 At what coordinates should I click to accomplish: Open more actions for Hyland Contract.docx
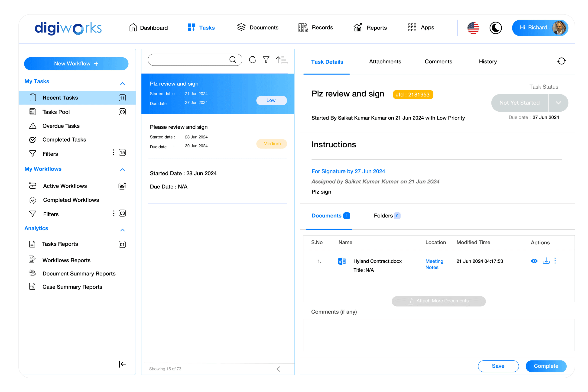555,261
